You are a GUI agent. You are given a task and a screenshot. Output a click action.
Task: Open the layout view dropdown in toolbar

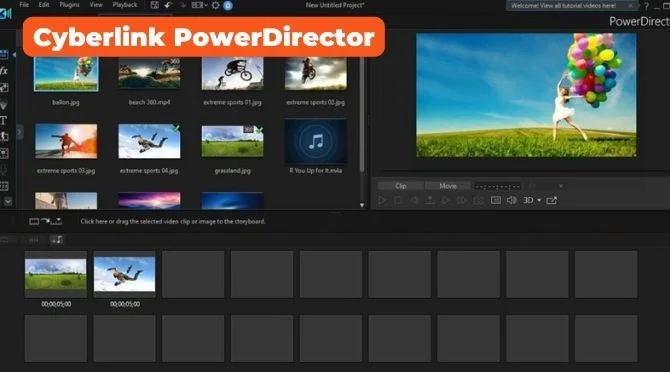pos(199,5)
